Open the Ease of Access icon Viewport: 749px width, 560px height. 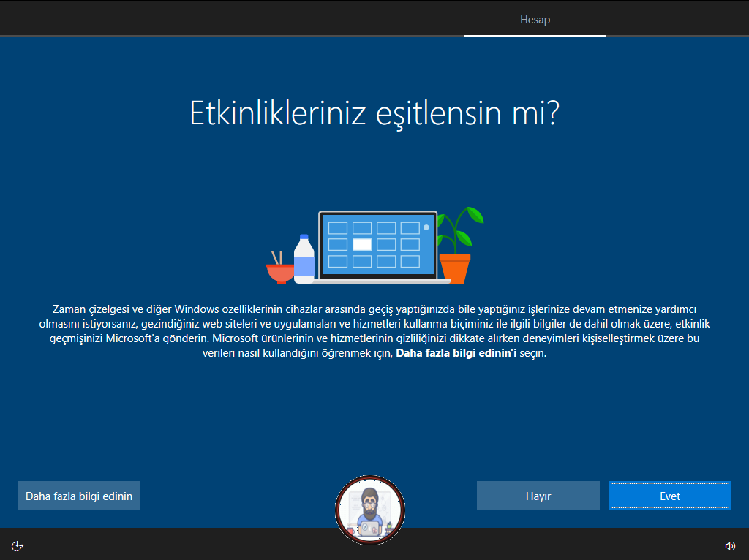click(x=18, y=545)
